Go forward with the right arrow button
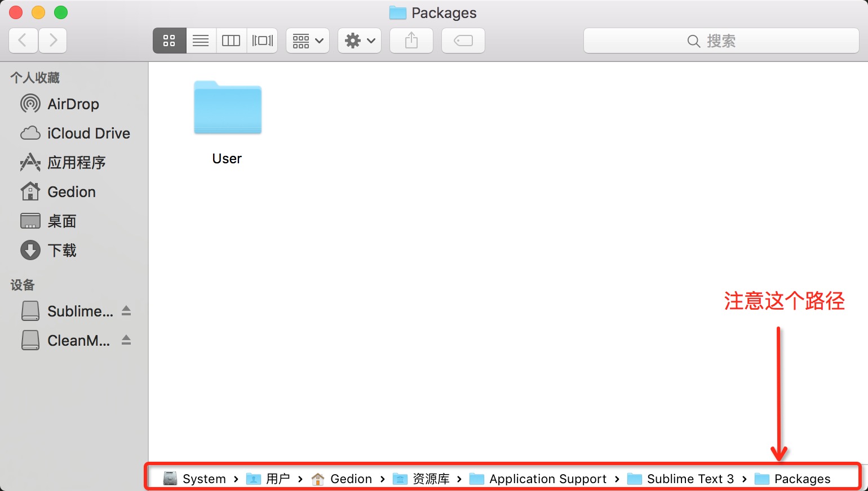The height and width of the screenshot is (491, 868). 53,41
